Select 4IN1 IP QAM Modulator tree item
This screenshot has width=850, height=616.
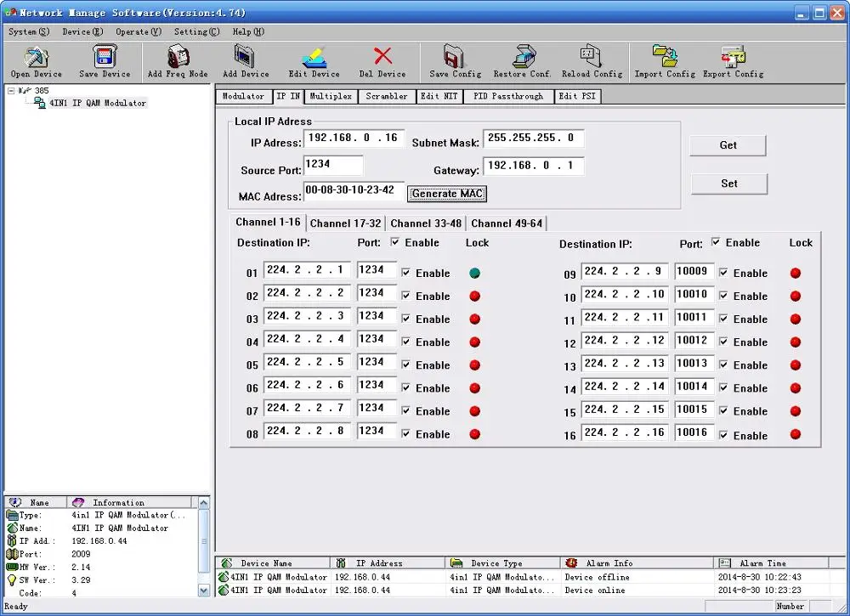coord(97,103)
